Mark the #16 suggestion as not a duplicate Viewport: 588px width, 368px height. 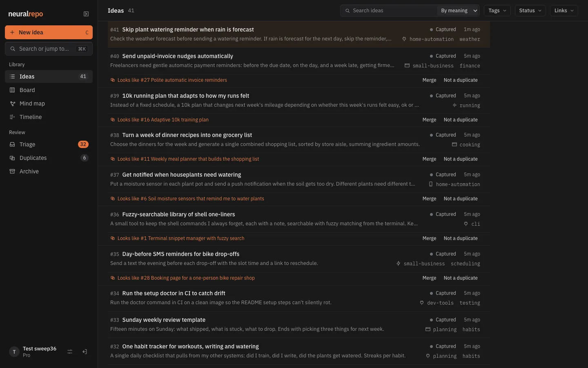coord(461,120)
